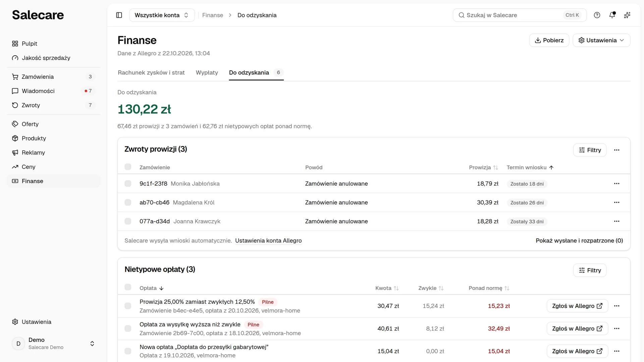Screen dimensions: 644x362
Task: Focus the Szukaj w Salecare search field
Action: pos(520,15)
